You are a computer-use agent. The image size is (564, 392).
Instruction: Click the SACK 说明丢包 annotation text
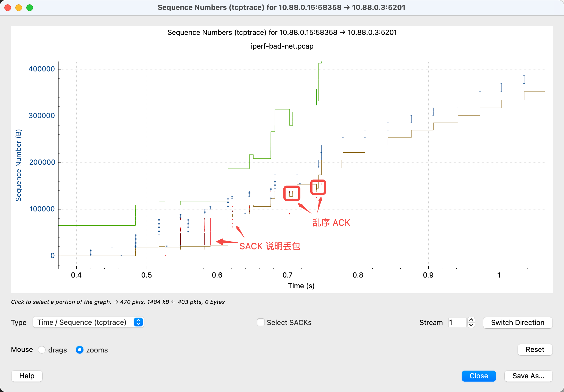coord(269,246)
